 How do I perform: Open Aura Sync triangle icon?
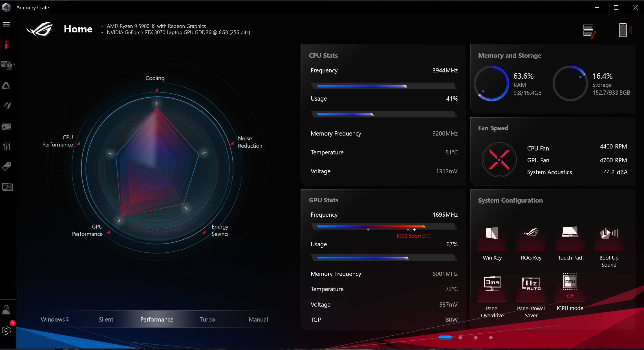pyautogui.click(x=6, y=85)
